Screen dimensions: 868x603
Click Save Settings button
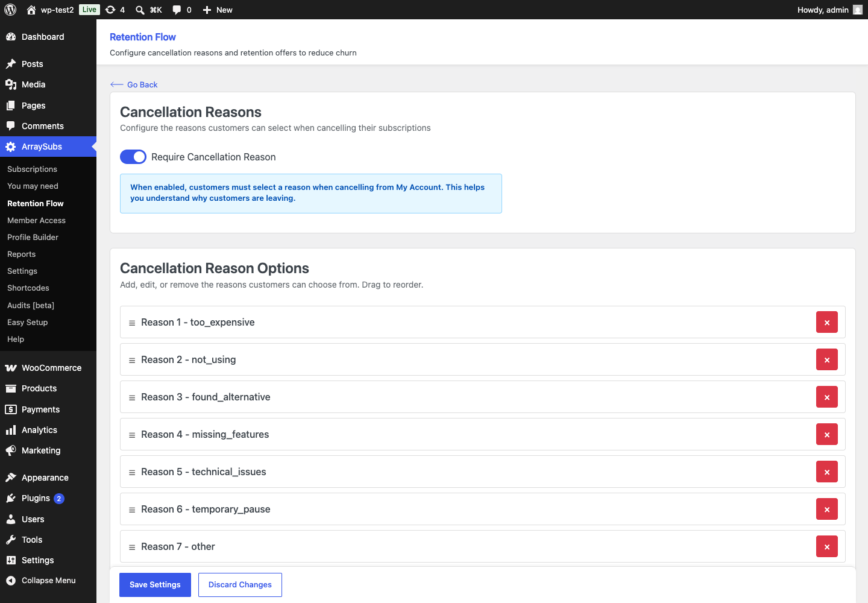tap(155, 585)
